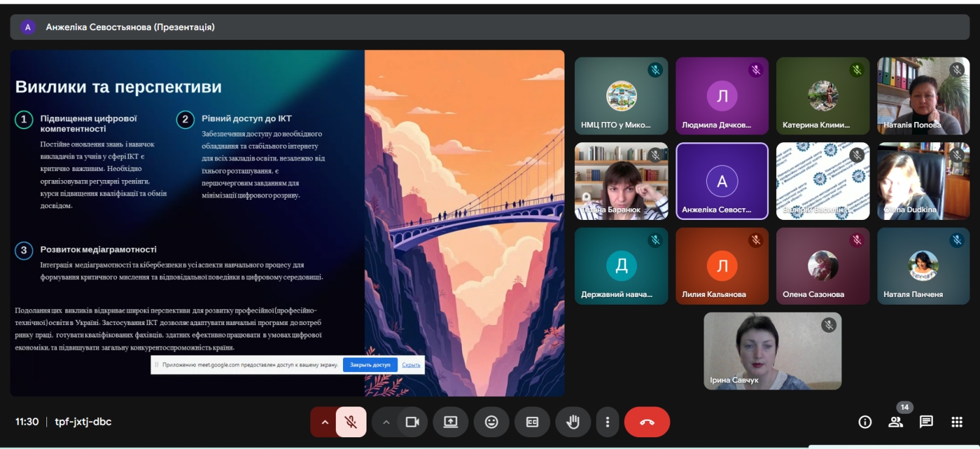Show the participants list with 14 badge
The width and height of the screenshot is (980, 449).
[x=896, y=422]
